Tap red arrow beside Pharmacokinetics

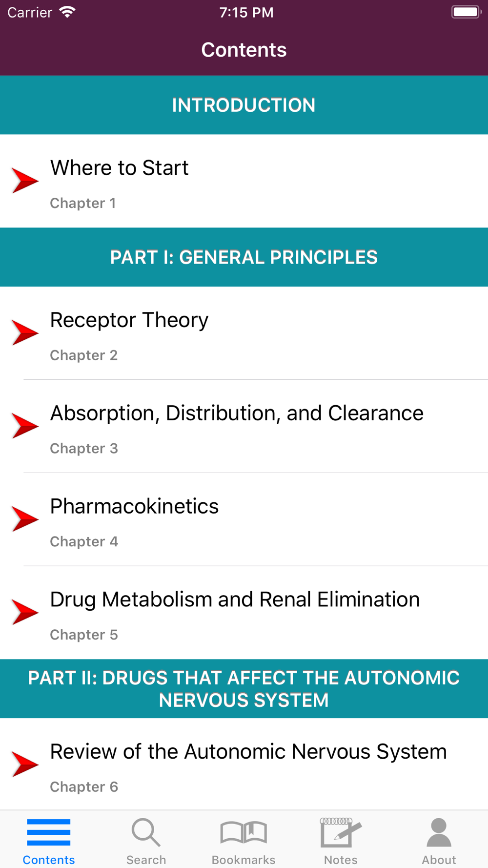coord(25,519)
